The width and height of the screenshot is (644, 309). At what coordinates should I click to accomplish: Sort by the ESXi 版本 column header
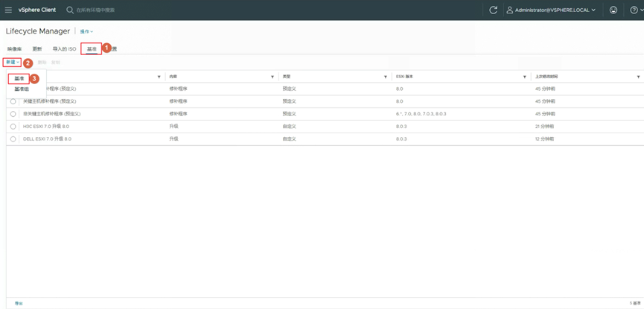404,77
